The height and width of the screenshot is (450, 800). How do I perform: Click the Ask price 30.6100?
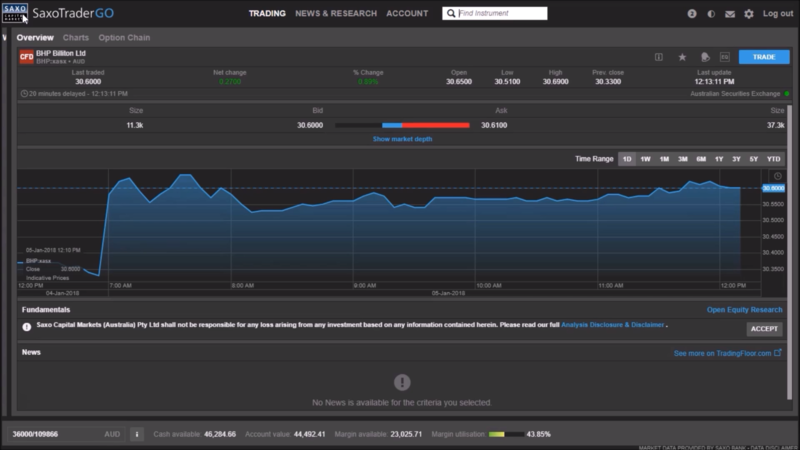(494, 125)
